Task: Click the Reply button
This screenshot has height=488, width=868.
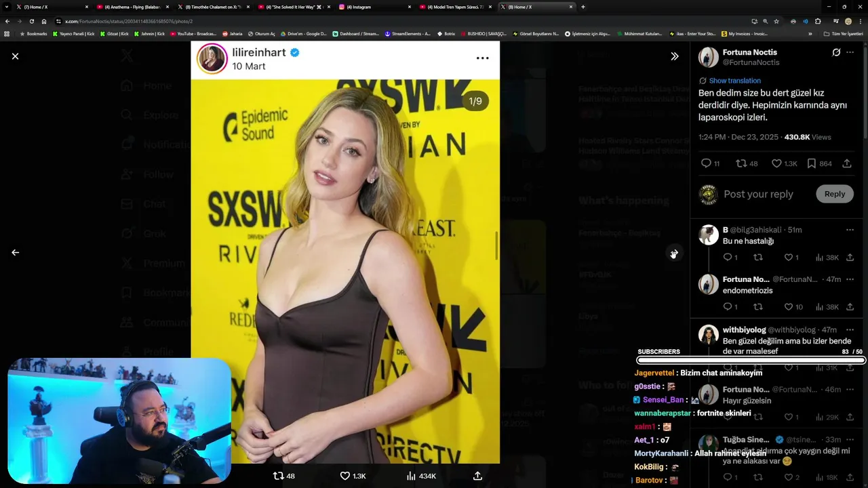Action: point(835,194)
